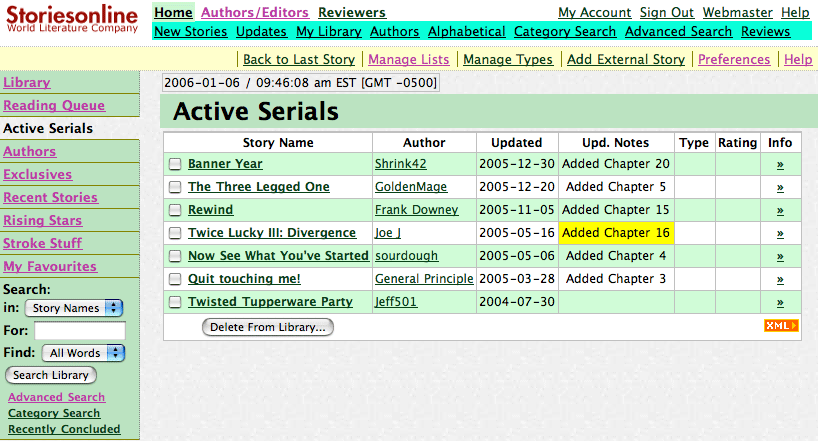
Task: Click Sign Out
Action: (x=667, y=12)
